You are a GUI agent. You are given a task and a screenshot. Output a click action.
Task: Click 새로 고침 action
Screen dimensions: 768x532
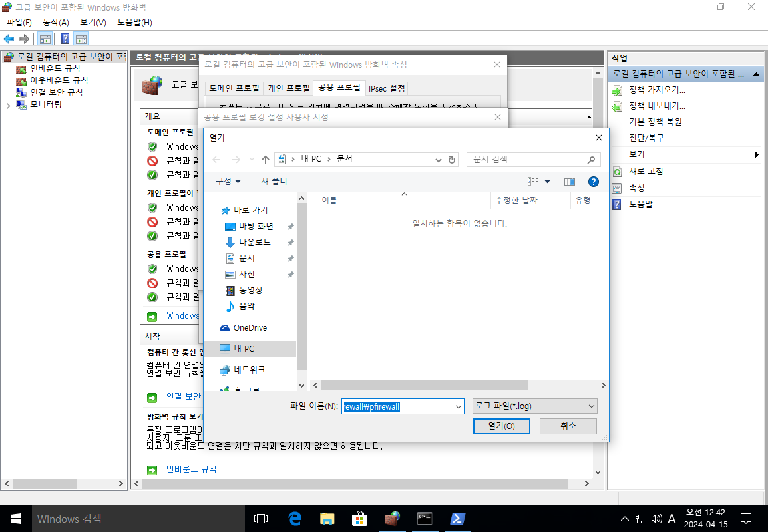[646, 172]
